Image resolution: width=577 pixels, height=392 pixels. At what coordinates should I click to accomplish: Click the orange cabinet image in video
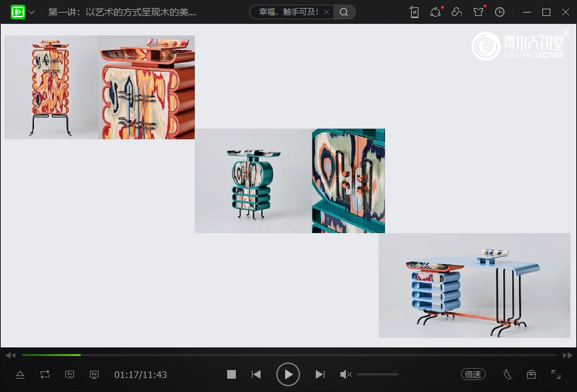pyautogui.click(x=99, y=87)
